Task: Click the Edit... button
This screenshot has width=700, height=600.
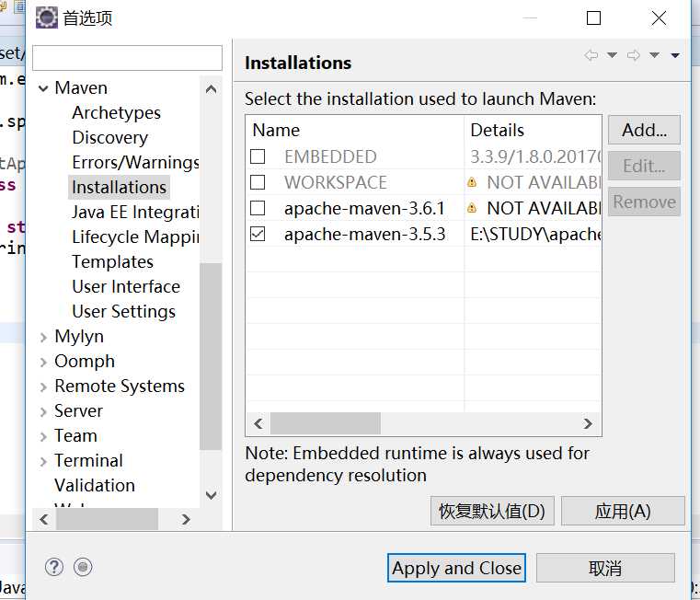Action: (x=644, y=166)
